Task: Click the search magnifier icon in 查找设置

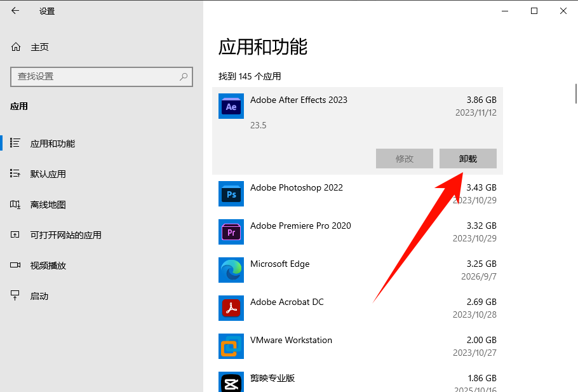Action: pyautogui.click(x=183, y=77)
